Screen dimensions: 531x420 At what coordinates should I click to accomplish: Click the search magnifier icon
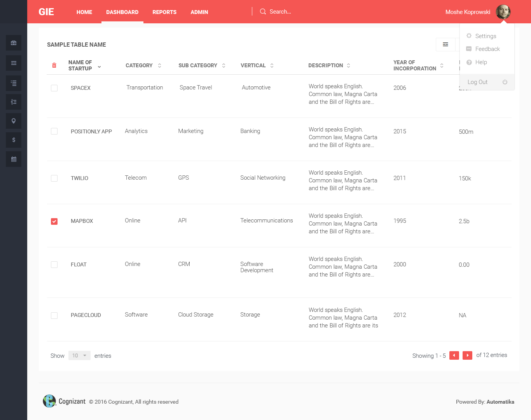[x=263, y=12]
